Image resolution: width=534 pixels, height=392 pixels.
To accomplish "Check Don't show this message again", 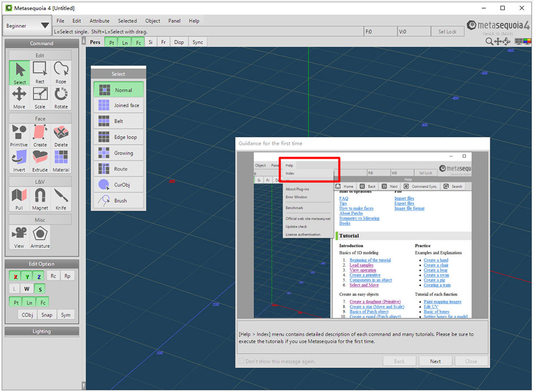I will [241, 361].
